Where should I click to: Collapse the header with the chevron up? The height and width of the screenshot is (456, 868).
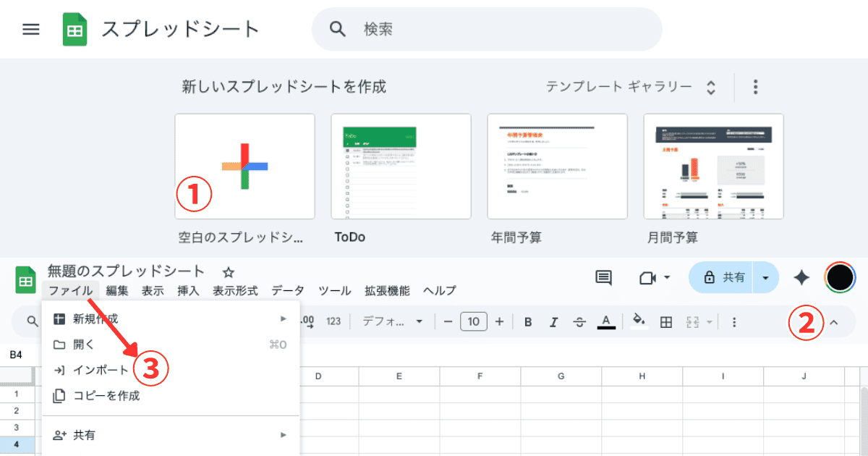[x=833, y=323]
